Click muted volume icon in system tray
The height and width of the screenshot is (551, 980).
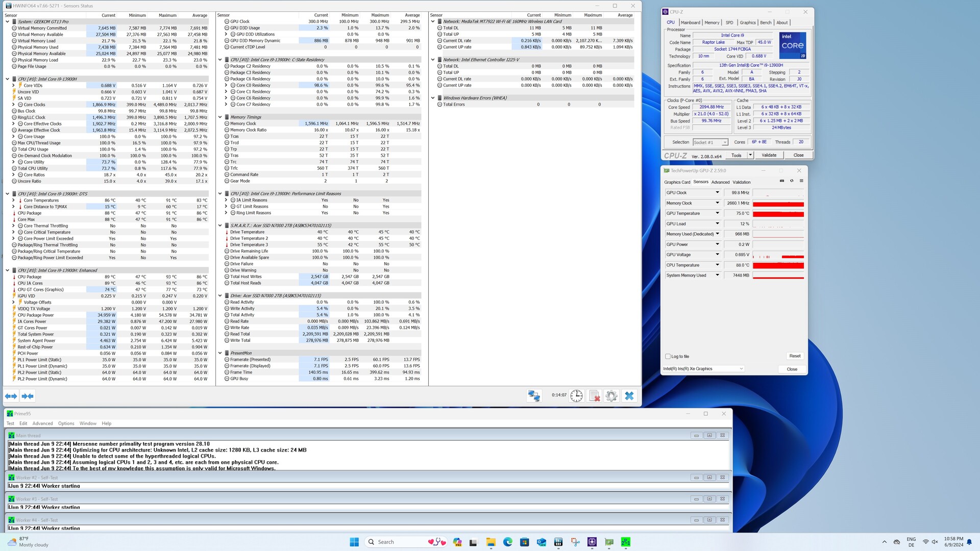[935, 542]
